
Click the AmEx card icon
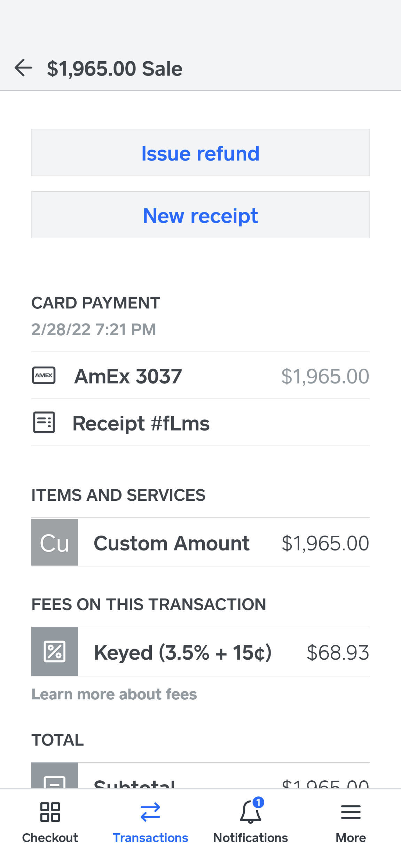[44, 376]
